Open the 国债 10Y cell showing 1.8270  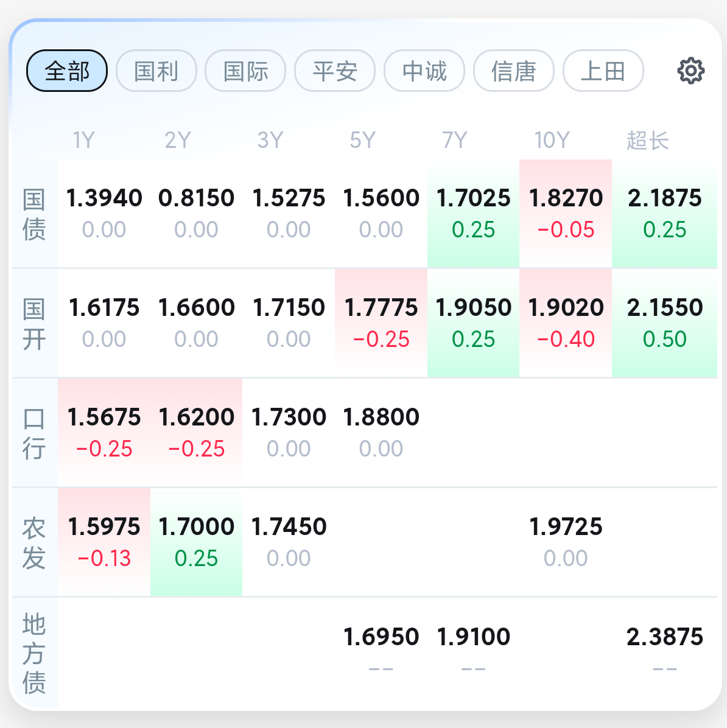[566, 213]
